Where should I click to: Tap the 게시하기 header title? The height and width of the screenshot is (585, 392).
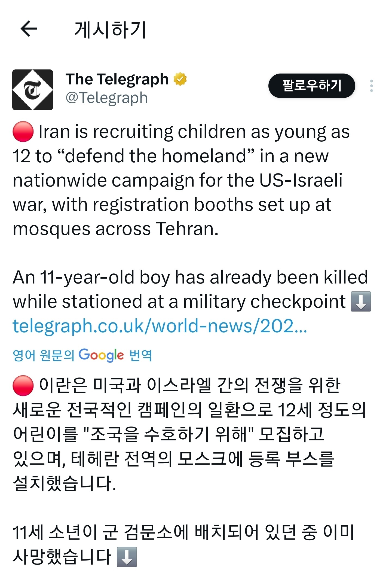[110, 29]
